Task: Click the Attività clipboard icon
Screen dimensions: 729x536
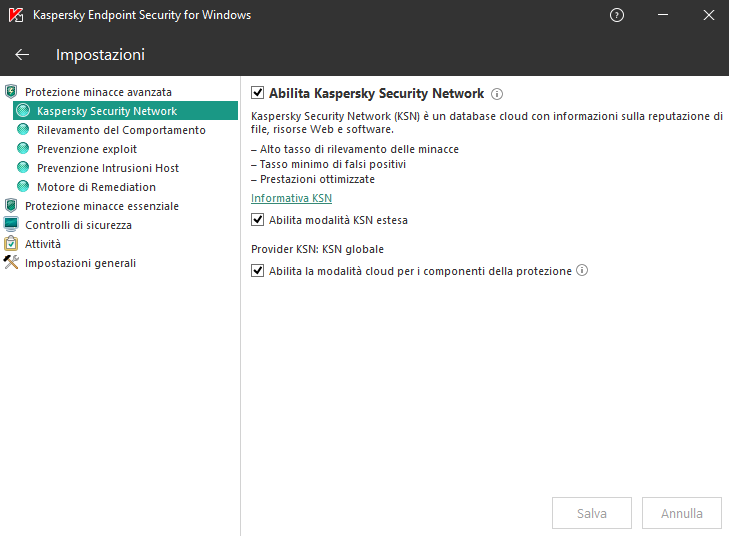Action: pos(11,243)
